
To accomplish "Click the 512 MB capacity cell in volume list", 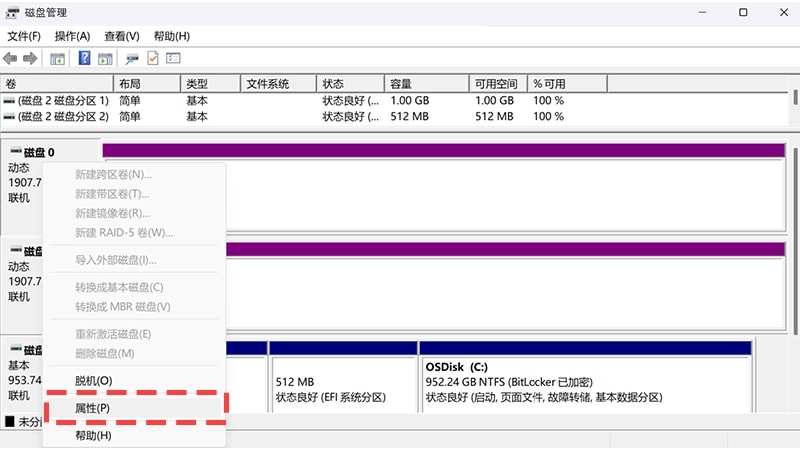I will tap(409, 117).
